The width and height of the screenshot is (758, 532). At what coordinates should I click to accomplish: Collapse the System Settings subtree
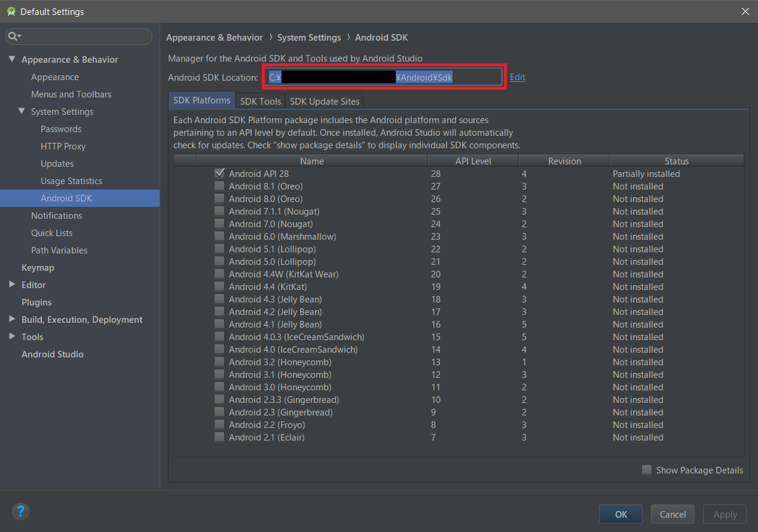click(x=22, y=111)
